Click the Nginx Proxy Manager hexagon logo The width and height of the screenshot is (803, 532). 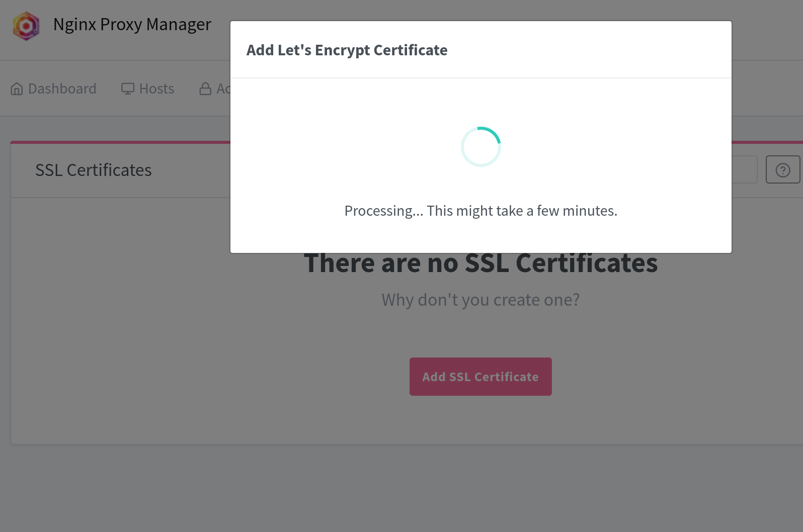[x=26, y=26]
